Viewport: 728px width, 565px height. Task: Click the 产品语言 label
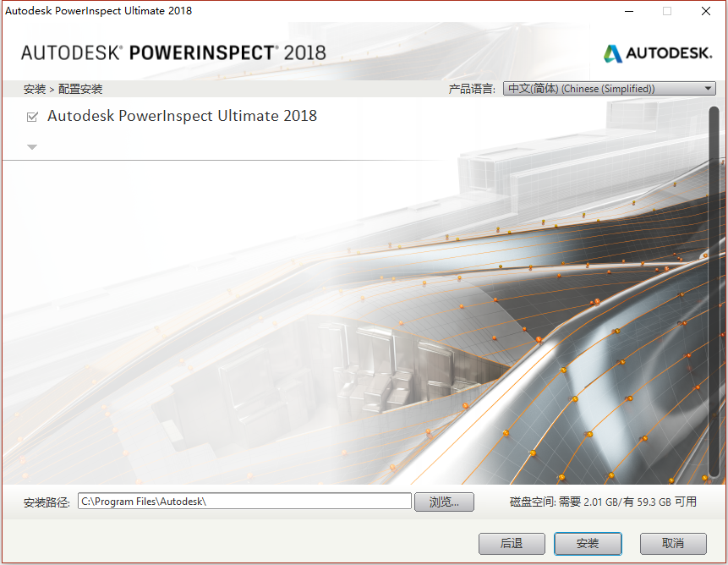(472, 89)
